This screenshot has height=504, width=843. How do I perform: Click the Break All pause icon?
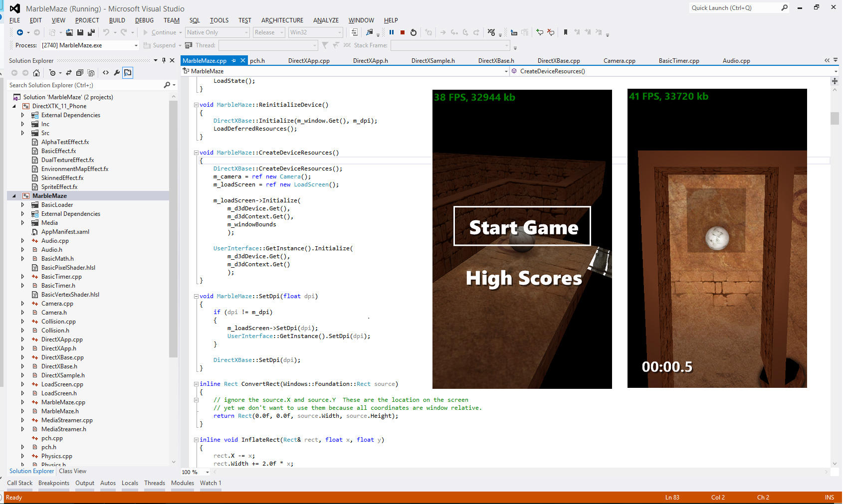pos(392,32)
